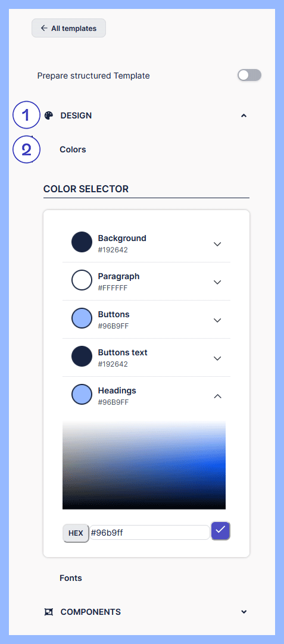Viewport: 284px width, 644px height.
Task: Click the Components section icon
Action: click(48, 612)
